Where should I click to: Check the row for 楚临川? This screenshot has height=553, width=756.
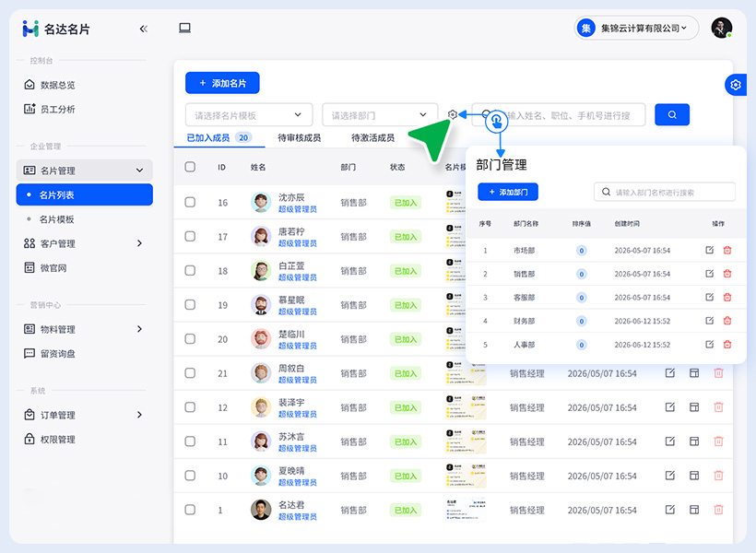(x=190, y=339)
